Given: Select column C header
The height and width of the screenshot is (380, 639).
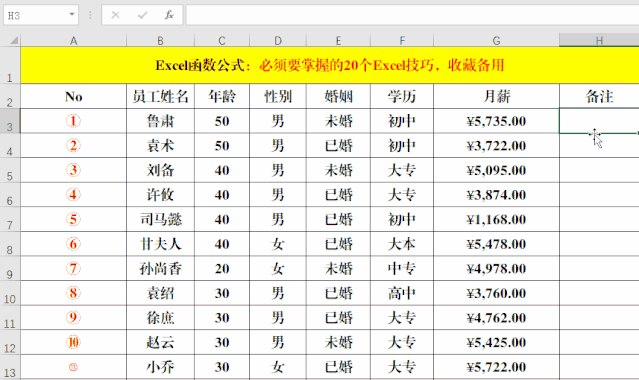Looking at the screenshot, I should pos(222,40).
